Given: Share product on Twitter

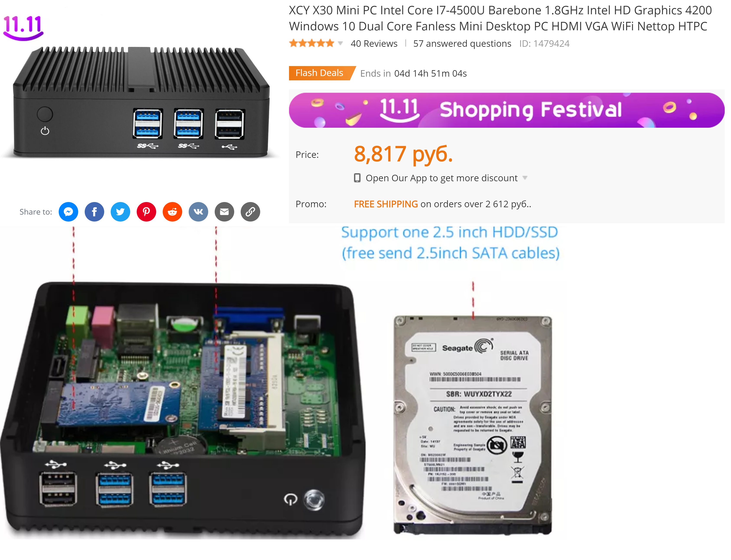Looking at the screenshot, I should point(120,212).
